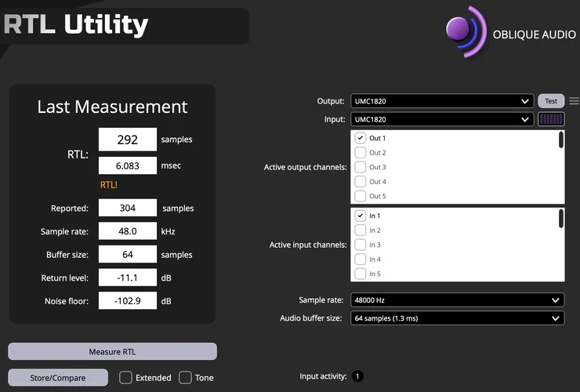The width and height of the screenshot is (580, 392).
Task: Click the input channels list scrollbar
Action: tap(561, 219)
